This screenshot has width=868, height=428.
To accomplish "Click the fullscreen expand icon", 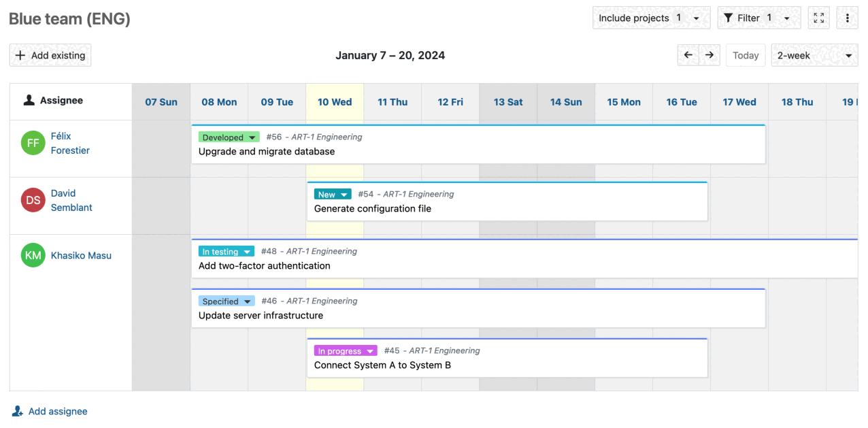I will [x=818, y=18].
